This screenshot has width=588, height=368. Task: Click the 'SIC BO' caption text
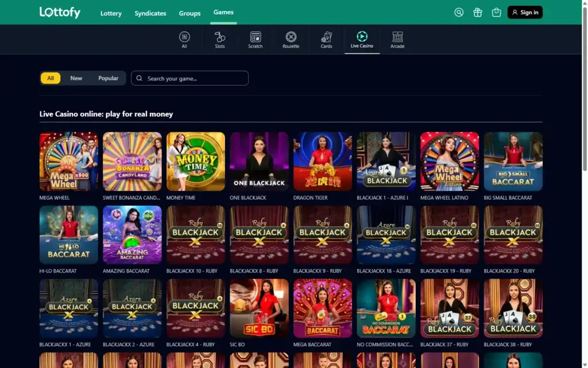[x=237, y=344]
